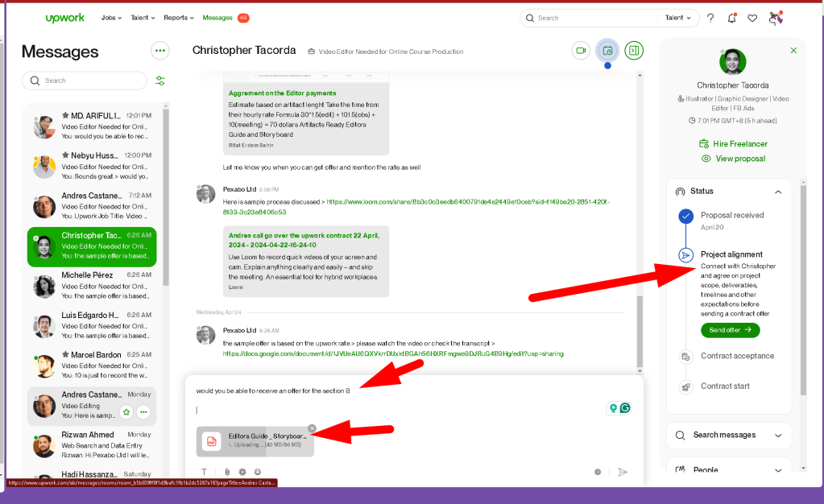Click the PDF attachment file icon
824x504 pixels.
(212, 441)
